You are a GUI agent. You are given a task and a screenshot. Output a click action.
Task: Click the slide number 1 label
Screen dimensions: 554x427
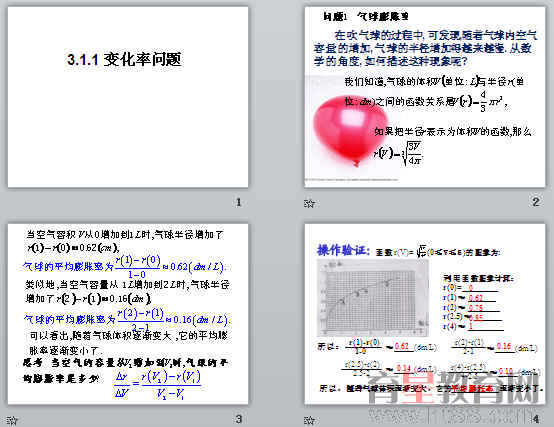238,202
